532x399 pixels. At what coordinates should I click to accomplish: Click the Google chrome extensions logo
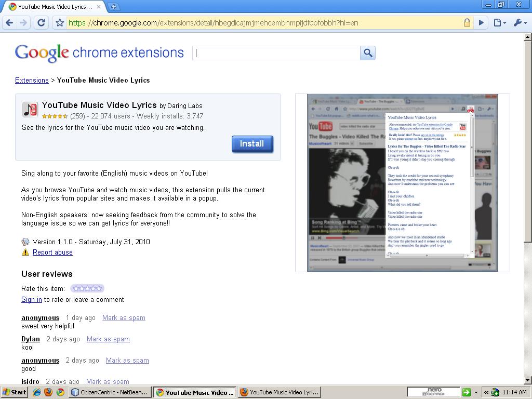99,53
